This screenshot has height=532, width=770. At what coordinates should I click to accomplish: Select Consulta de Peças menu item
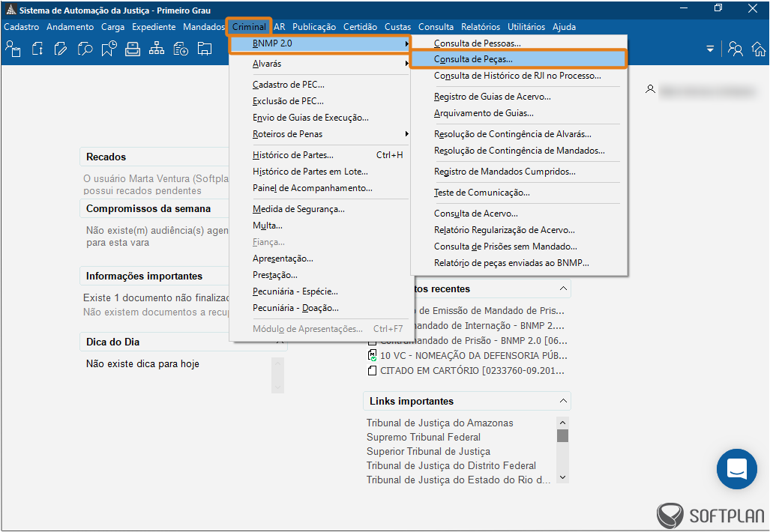(x=473, y=58)
